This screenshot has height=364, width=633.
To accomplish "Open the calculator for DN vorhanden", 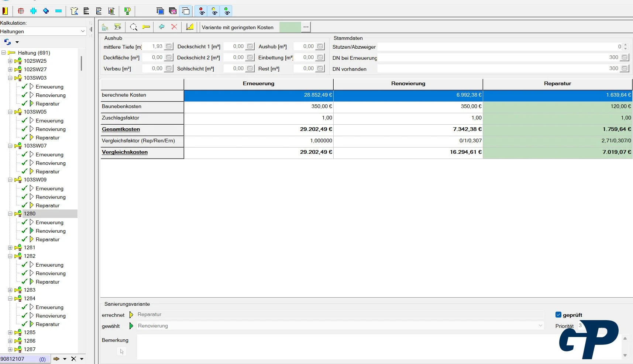I will coord(625,69).
